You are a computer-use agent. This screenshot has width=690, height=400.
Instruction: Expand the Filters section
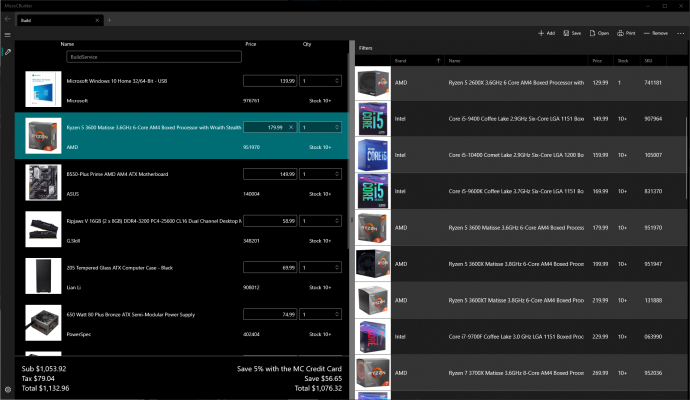click(366, 48)
